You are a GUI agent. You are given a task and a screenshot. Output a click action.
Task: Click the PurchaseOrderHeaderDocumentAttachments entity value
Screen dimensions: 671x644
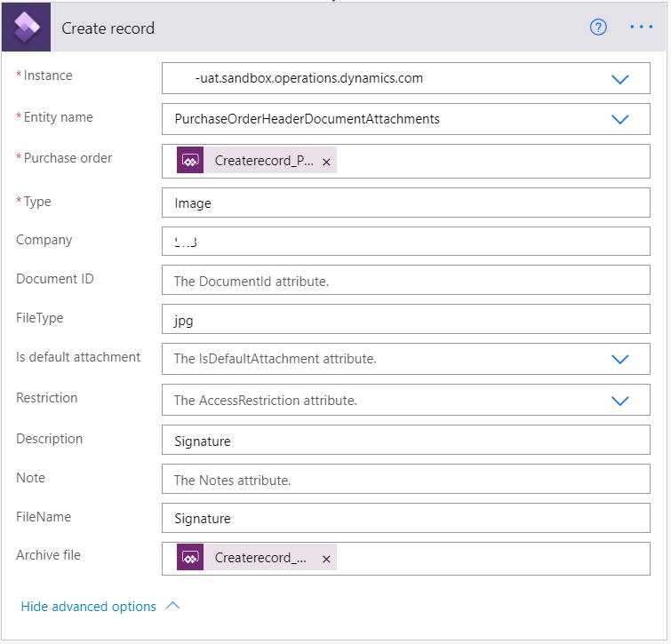307,119
